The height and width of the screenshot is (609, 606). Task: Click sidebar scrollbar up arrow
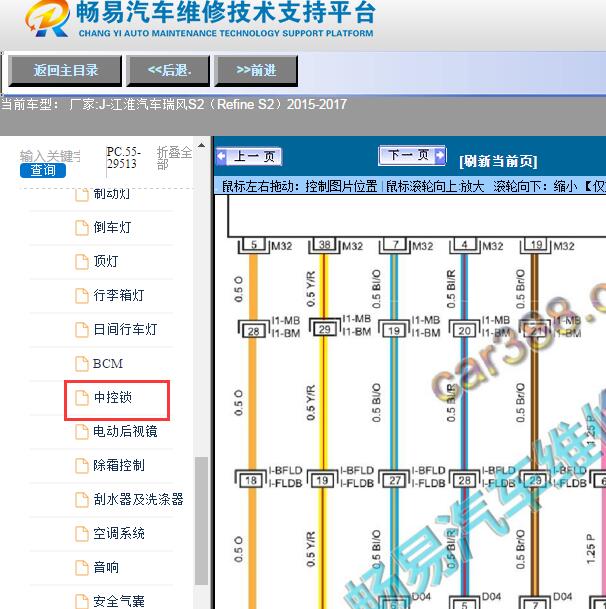click(x=201, y=146)
